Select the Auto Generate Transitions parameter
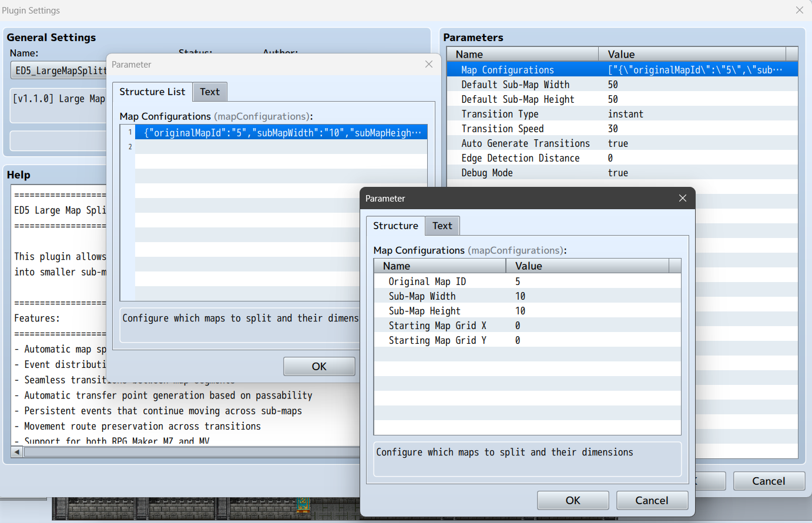This screenshot has height=523, width=812. 622,143
